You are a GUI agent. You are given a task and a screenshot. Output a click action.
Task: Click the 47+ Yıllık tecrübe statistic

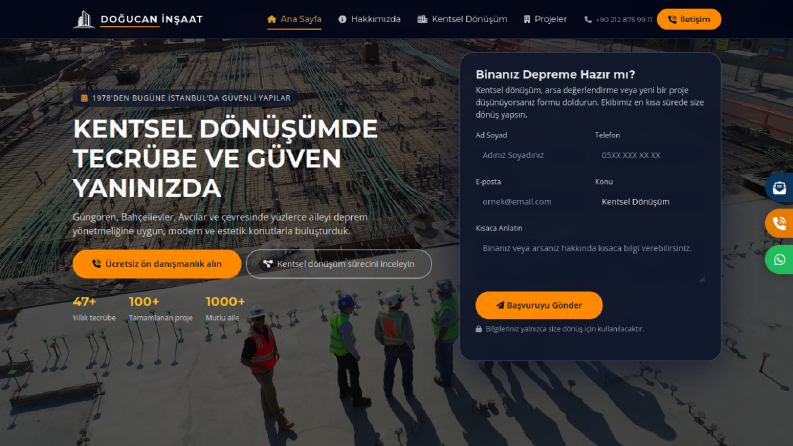(94, 309)
